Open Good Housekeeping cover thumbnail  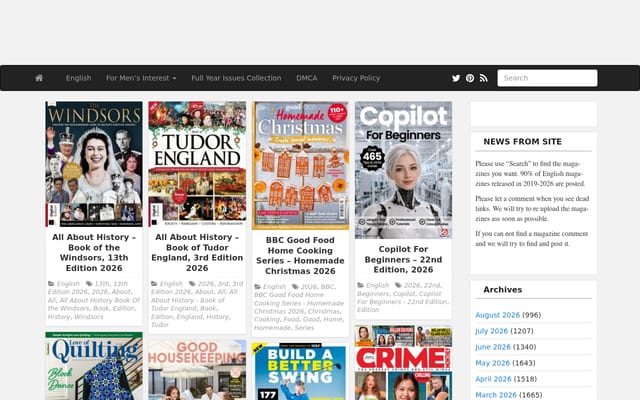coord(197,370)
